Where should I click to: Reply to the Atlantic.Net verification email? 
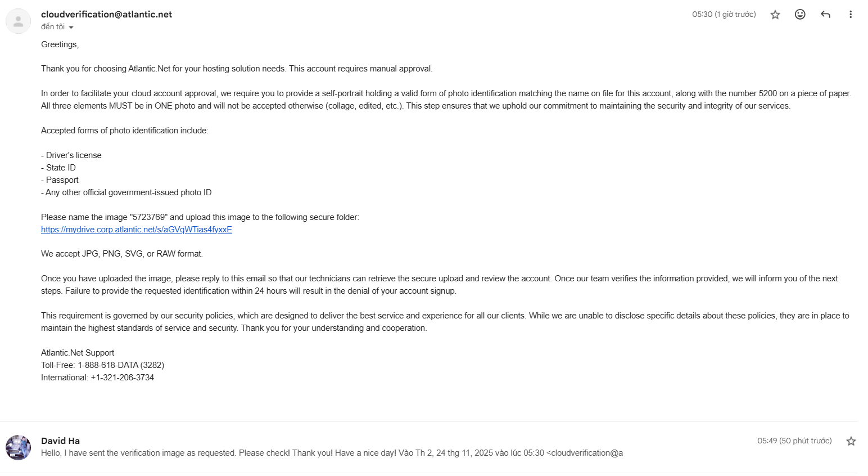825,15
